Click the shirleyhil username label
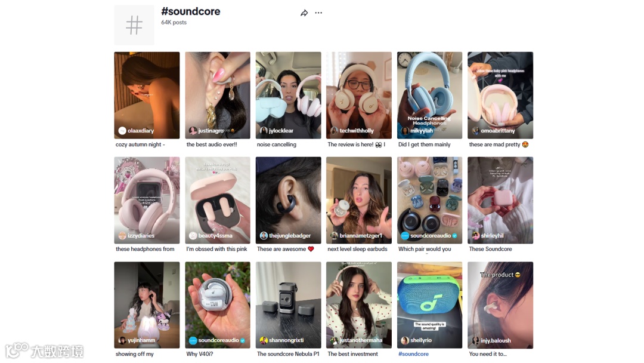Image resolution: width=644 pixels, height=363 pixels. point(492,236)
